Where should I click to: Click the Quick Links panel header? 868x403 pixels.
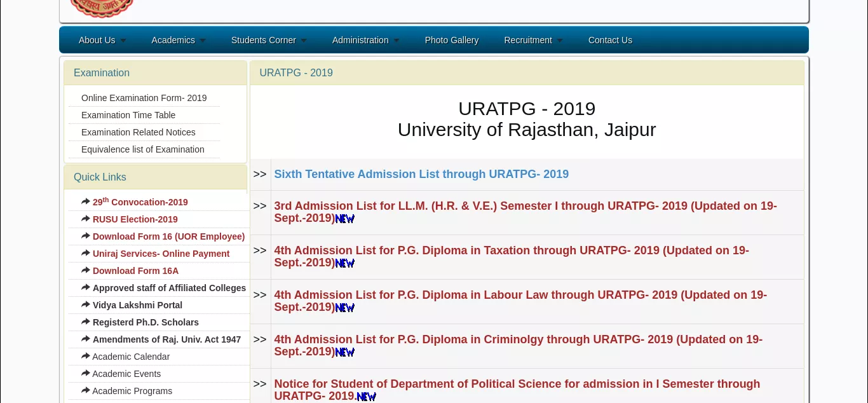[155, 177]
